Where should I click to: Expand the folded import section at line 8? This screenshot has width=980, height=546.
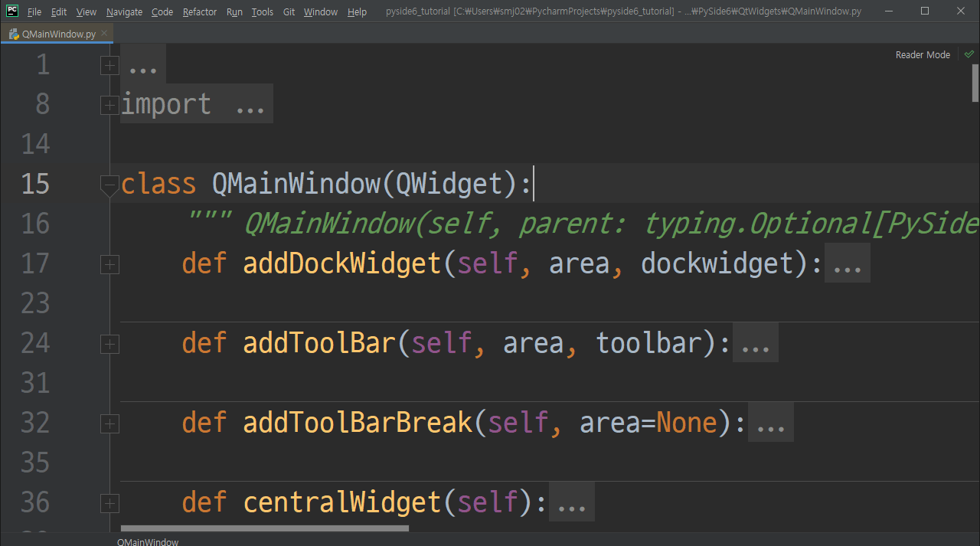[x=109, y=105]
